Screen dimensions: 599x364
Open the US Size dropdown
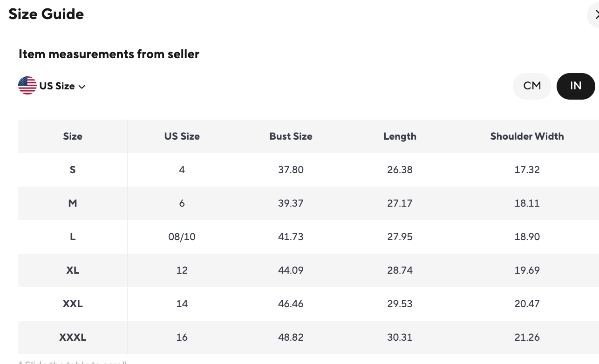(x=57, y=86)
